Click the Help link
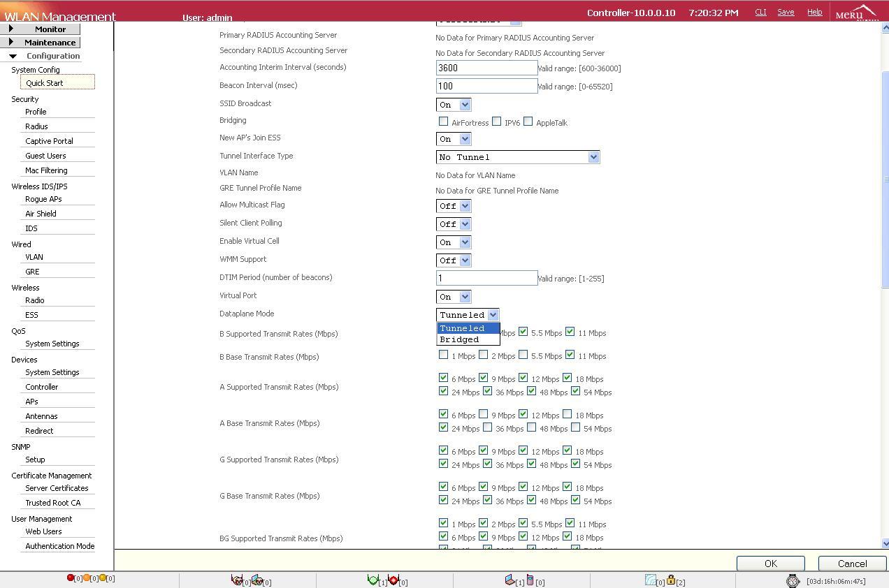Viewport: 889px width, 588px height. click(x=814, y=12)
